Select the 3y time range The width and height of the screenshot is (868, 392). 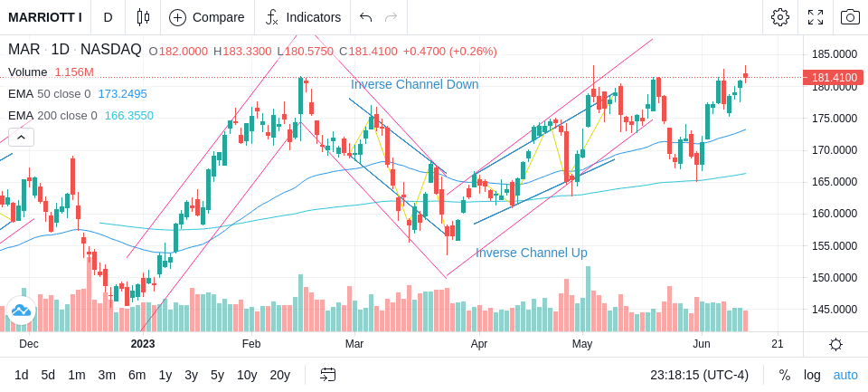click(191, 376)
